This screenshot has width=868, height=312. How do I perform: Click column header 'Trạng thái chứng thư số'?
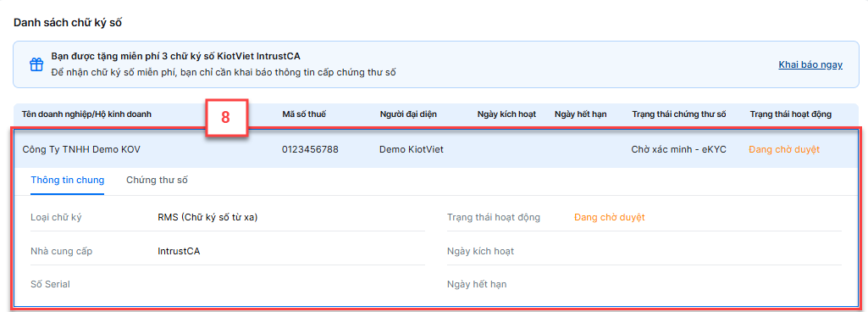coord(678,114)
